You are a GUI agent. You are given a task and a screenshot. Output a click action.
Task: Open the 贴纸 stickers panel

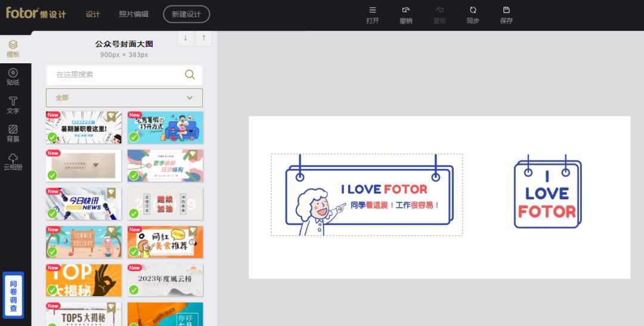pos(13,77)
